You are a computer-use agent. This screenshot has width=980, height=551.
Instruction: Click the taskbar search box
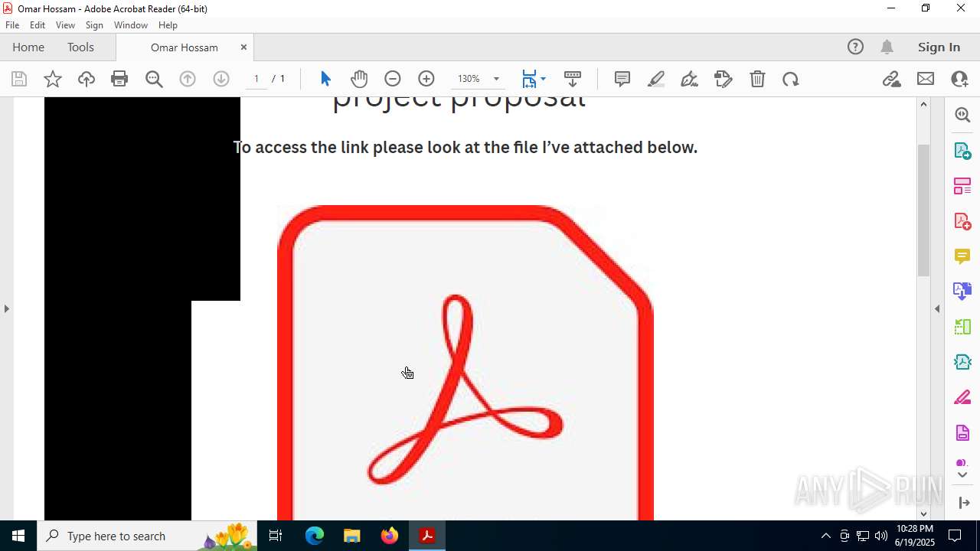click(x=147, y=536)
